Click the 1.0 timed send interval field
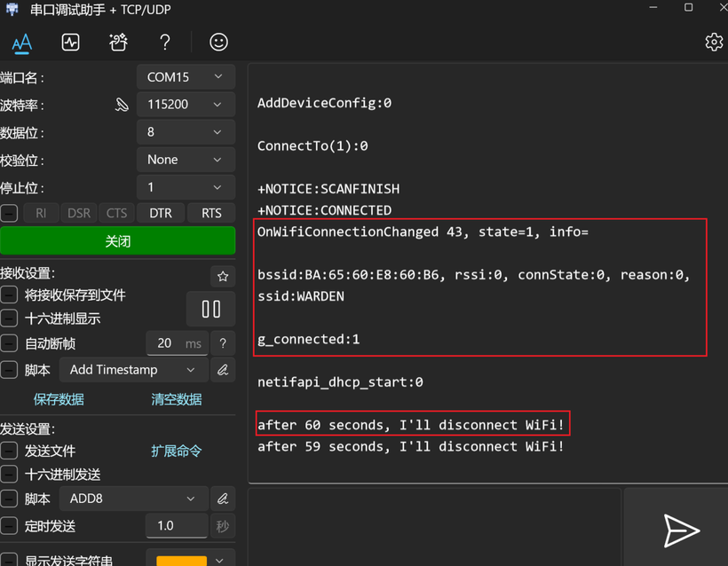This screenshot has width=728, height=566. tap(176, 526)
